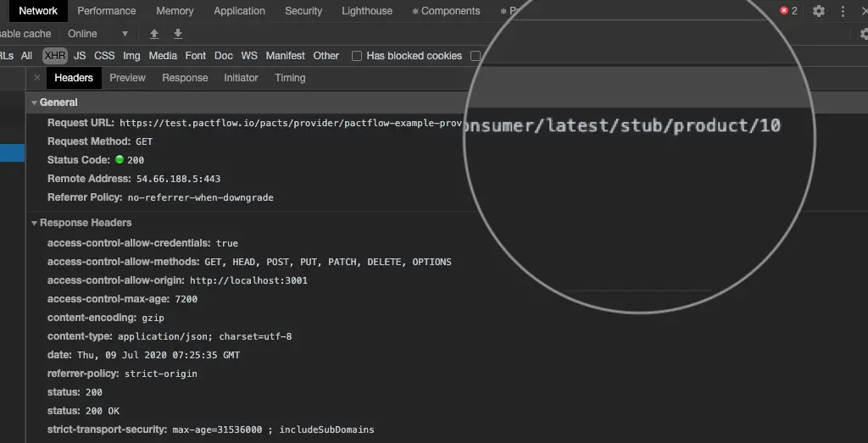Viewport: 868px width, 443px height.
Task: Switch to the Performance panel tab
Action: pyautogui.click(x=107, y=11)
